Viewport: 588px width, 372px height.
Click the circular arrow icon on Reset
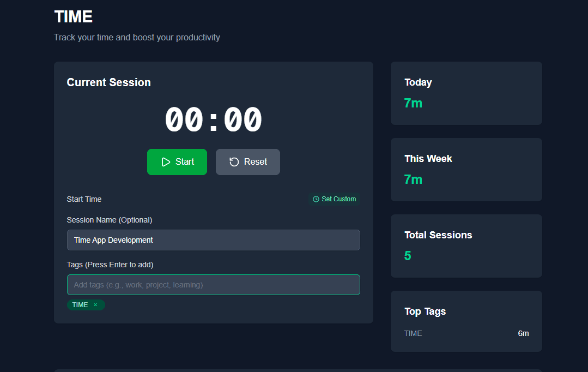(234, 162)
